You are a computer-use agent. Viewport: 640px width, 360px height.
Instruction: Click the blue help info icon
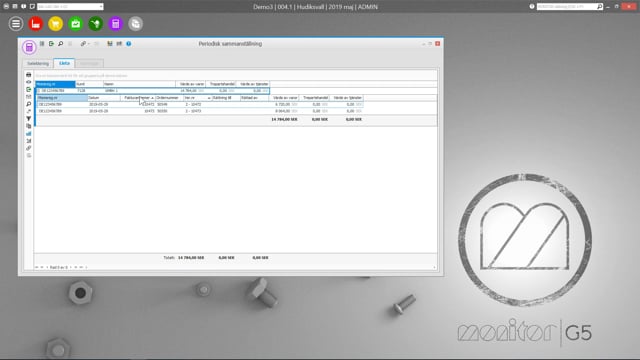pos(129,44)
